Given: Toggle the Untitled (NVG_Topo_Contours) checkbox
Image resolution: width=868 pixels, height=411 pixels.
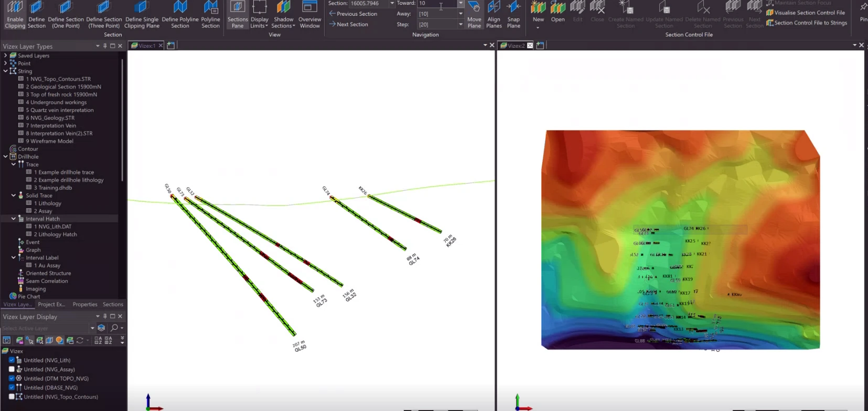Looking at the screenshot, I should click(12, 397).
